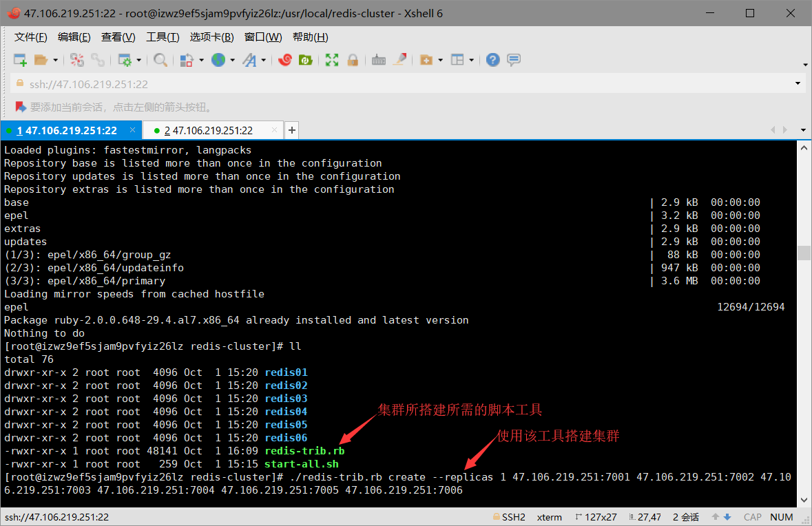Screen dimensions: 812x526
Task: Add a new tab with plus button
Action: click(x=291, y=130)
